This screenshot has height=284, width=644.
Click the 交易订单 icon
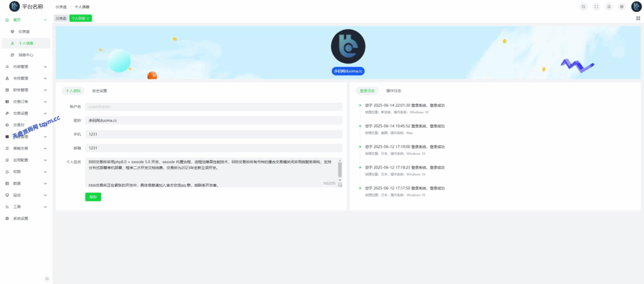(7, 101)
